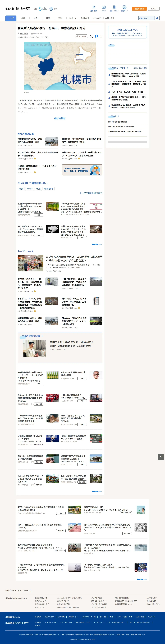Image resolution: width=165 pixels, height=644 pixels.
Task: Open カプセル入り玩具専門店 top news article
Action: 74,258
